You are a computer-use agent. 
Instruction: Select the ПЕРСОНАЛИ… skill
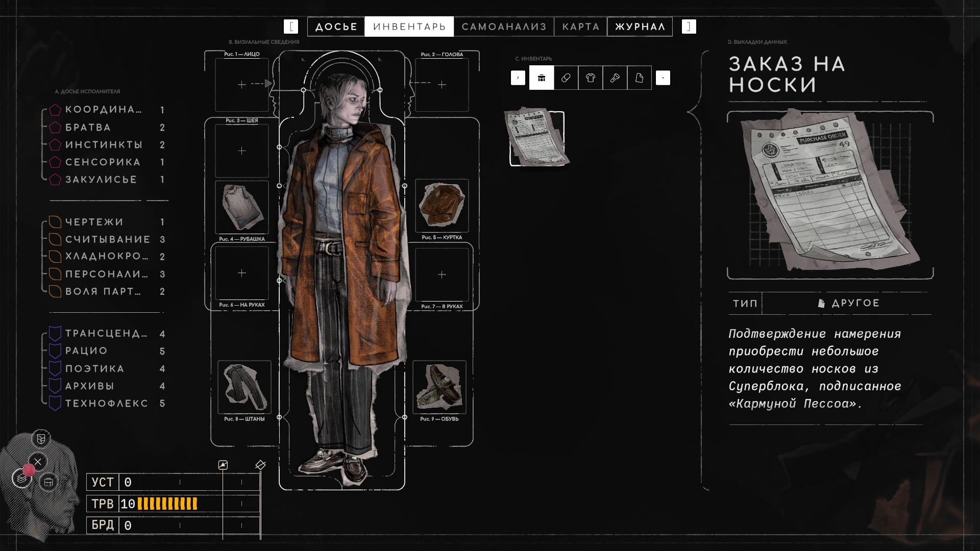[107, 274]
